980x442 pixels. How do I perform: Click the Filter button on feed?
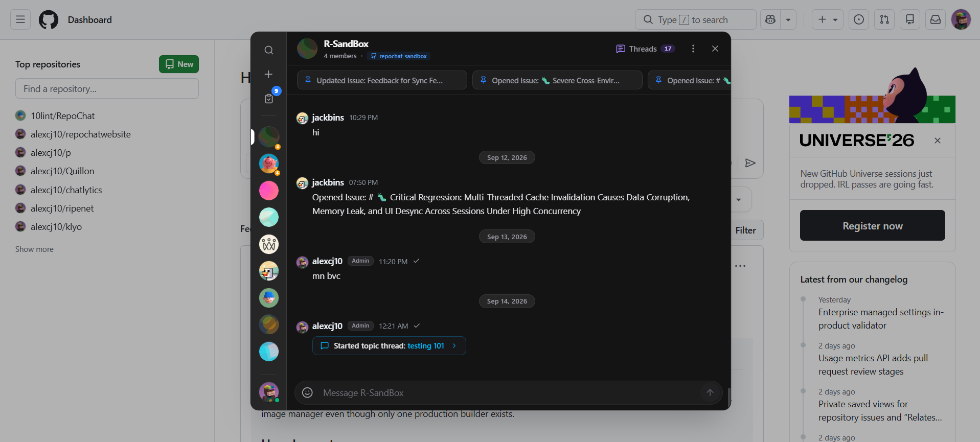746,230
